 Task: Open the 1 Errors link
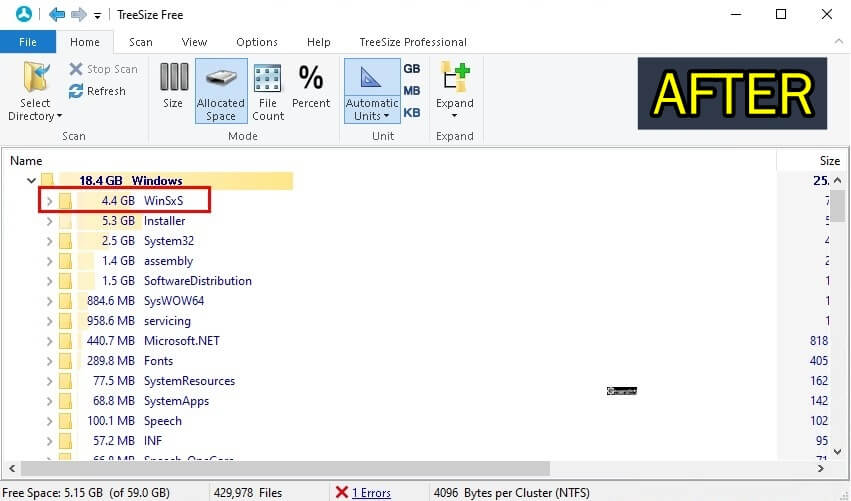tap(371, 493)
